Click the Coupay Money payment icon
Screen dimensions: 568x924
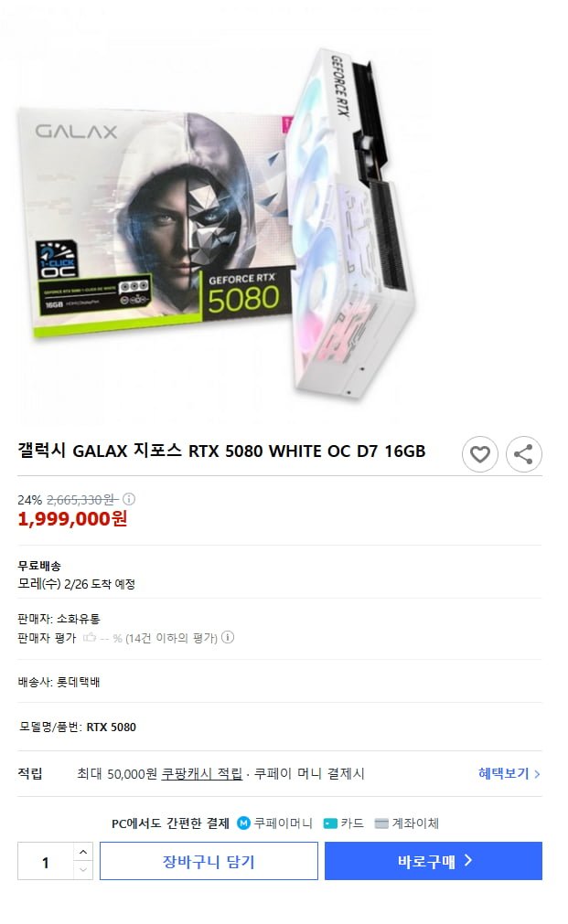[x=243, y=823]
